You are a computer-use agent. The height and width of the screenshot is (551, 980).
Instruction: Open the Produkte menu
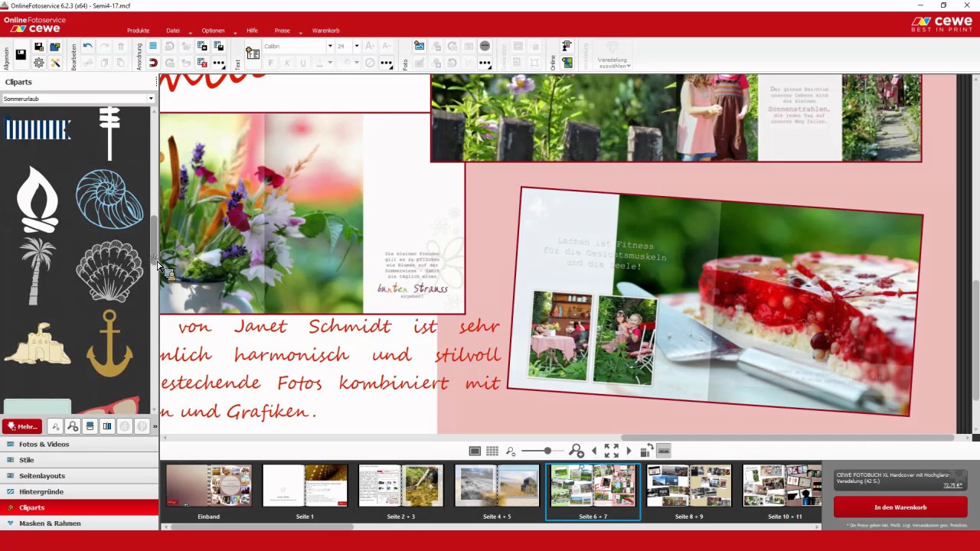click(x=138, y=31)
